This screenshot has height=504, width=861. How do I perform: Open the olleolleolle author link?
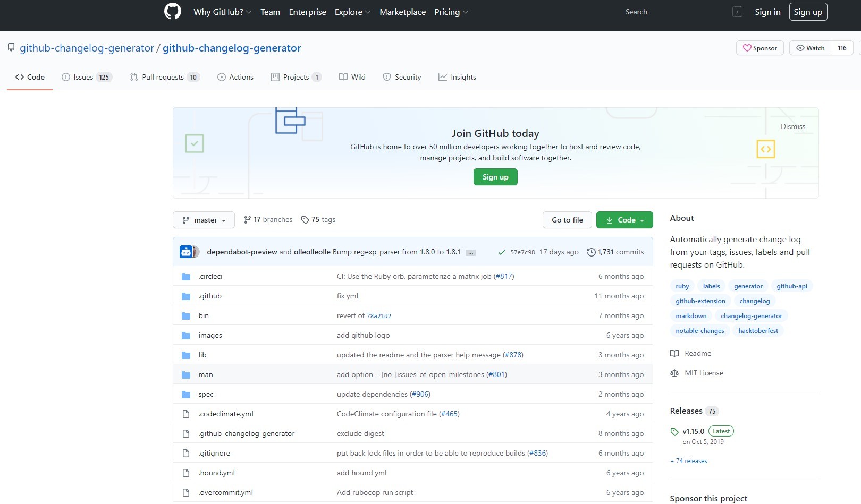tap(312, 252)
